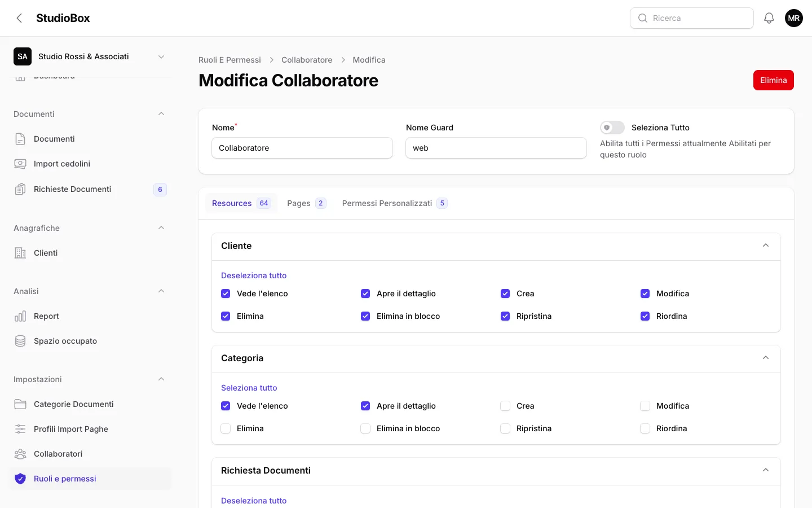Check the Categoria Crea checkbox

pyautogui.click(x=505, y=406)
